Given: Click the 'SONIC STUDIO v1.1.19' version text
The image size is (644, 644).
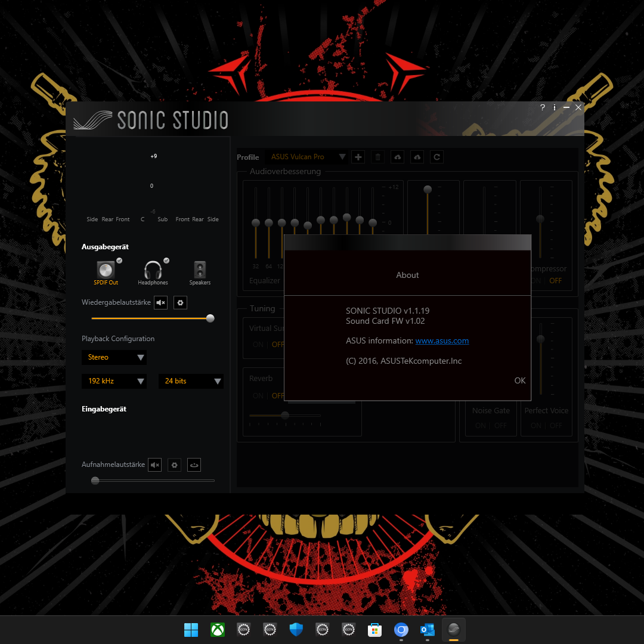Looking at the screenshot, I should pos(388,311).
